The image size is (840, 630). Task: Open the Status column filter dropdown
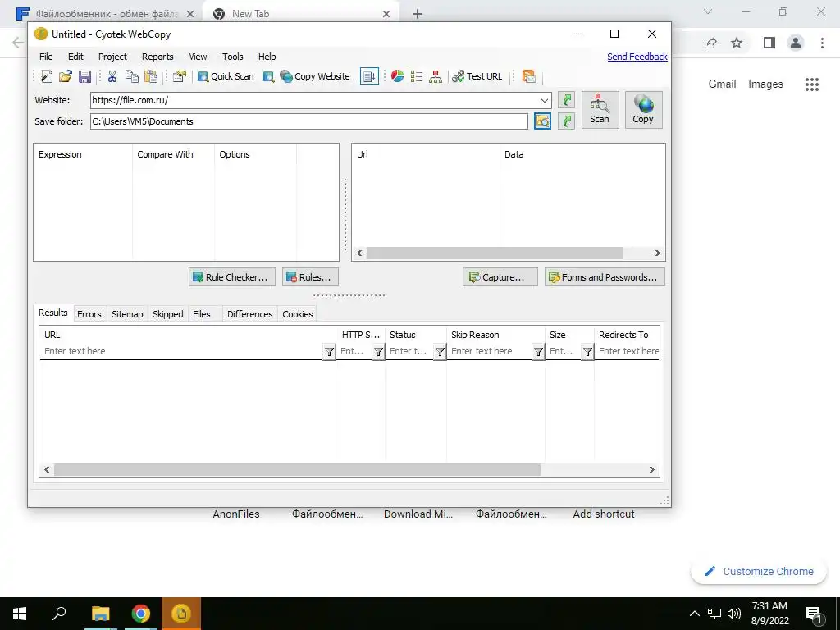[x=440, y=352]
